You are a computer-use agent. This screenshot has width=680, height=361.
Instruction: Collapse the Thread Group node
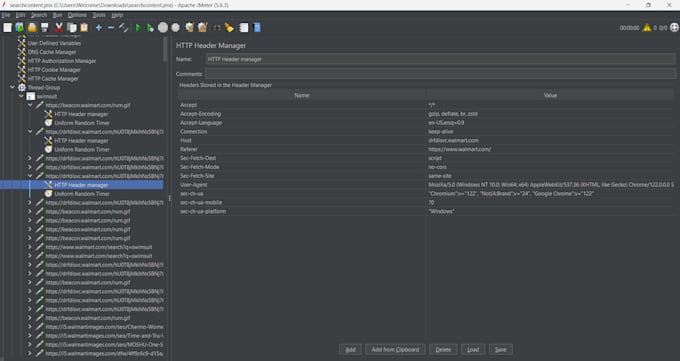pos(13,87)
